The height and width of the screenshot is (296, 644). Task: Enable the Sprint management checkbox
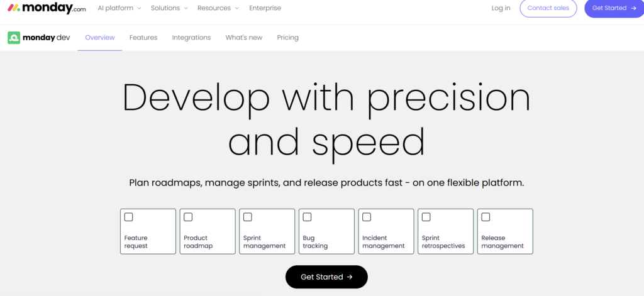pos(248,217)
